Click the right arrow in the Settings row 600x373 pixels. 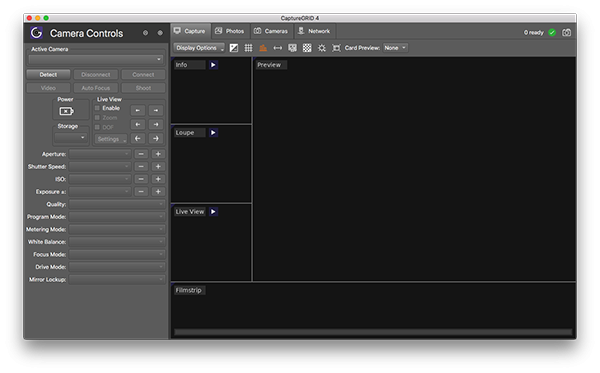tap(156, 138)
